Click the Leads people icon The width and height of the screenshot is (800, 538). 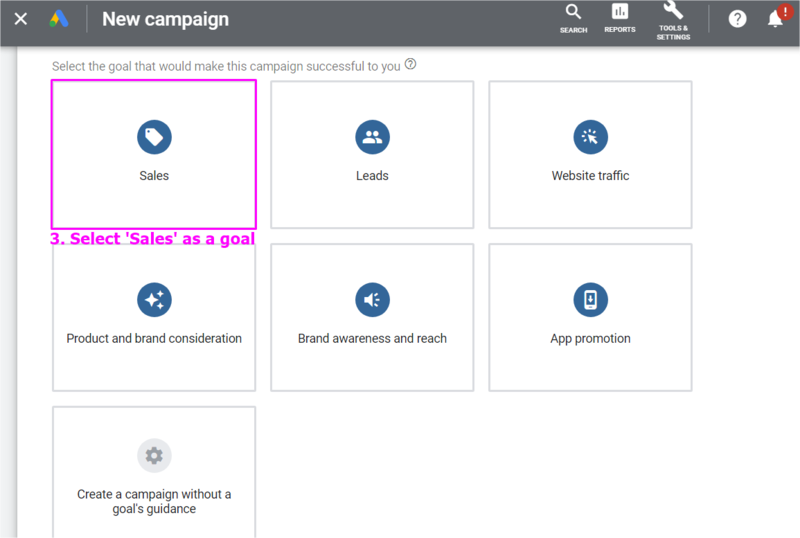point(372,137)
